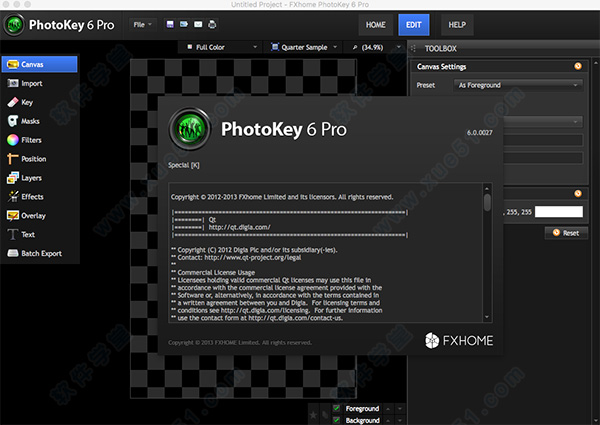This screenshot has width=600, height=425.
Task: Switch to the EDIT tab
Action: point(414,25)
